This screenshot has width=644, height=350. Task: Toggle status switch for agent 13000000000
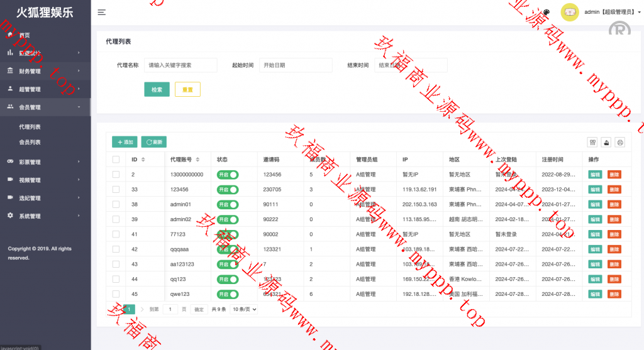228,175
